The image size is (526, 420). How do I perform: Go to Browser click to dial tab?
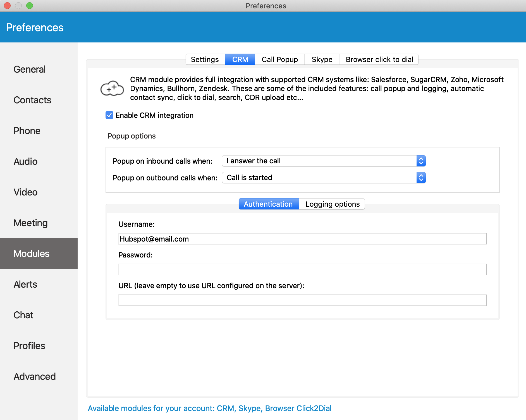pyautogui.click(x=379, y=59)
